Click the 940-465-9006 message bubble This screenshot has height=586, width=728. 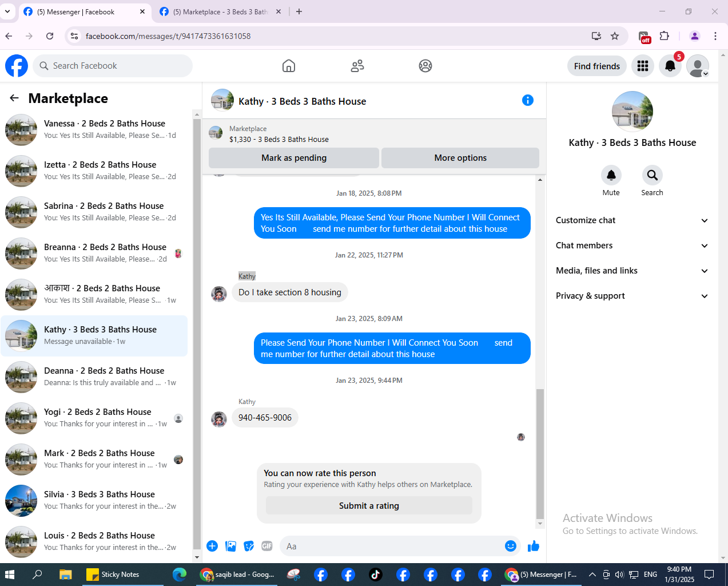(x=265, y=418)
